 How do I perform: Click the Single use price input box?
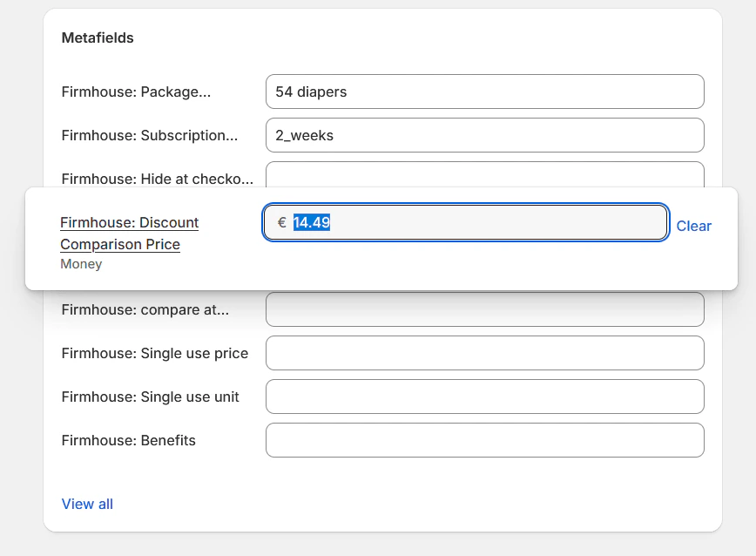pos(484,353)
